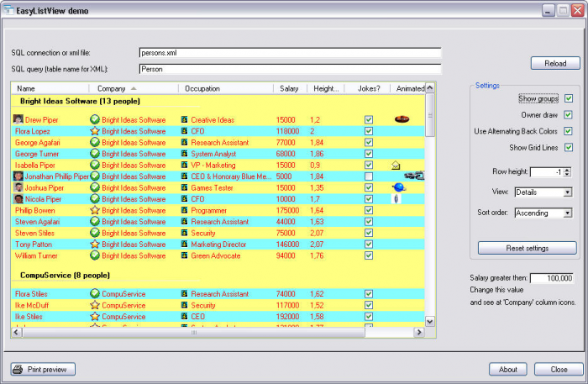Click animated icon in Jonathan Philip Piper's row
This screenshot has height=384, width=588.
pyautogui.click(x=414, y=175)
